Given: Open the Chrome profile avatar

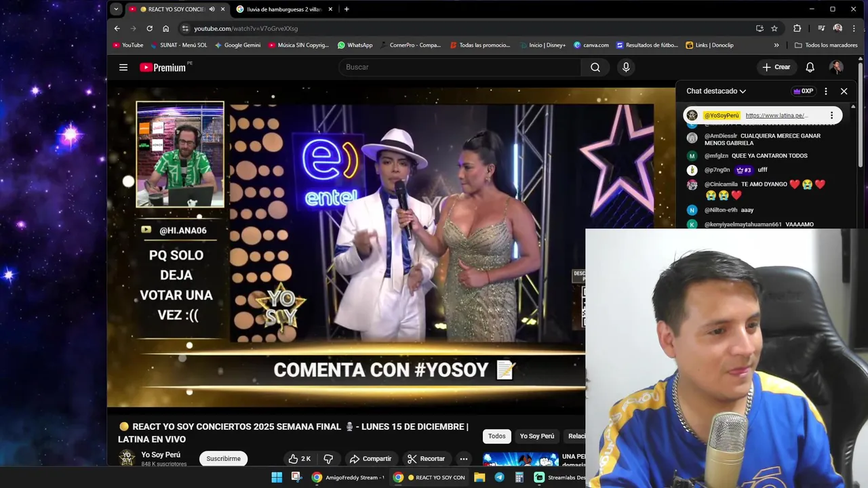Looking at the screenshot, I should click(837, 28).
